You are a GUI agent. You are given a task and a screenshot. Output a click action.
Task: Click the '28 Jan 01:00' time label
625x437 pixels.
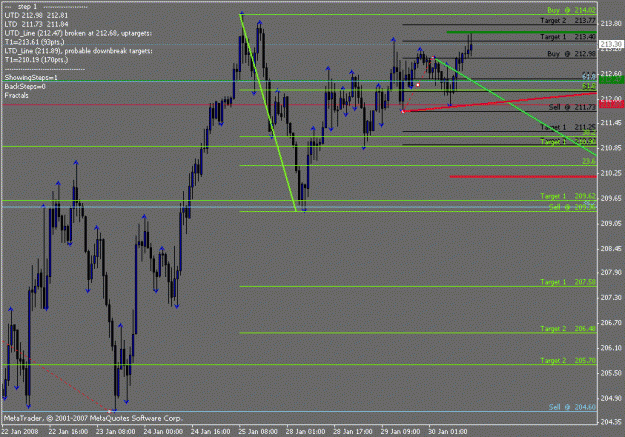305,431
